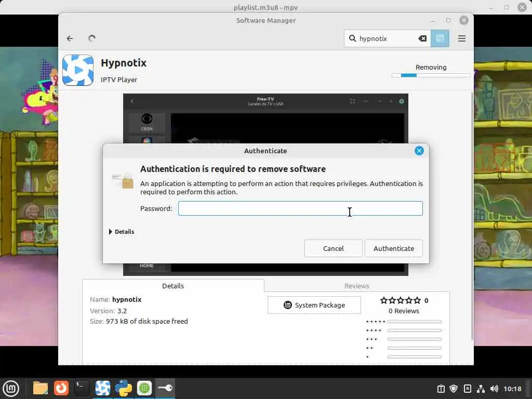Viewport: 532px width, 399px height.
Task: Click the Removing progress bar
Action: [x=431, y=75]
